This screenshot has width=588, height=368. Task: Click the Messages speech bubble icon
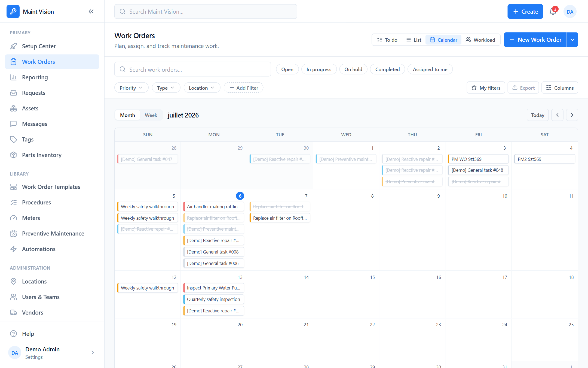(x=14, y=124)
